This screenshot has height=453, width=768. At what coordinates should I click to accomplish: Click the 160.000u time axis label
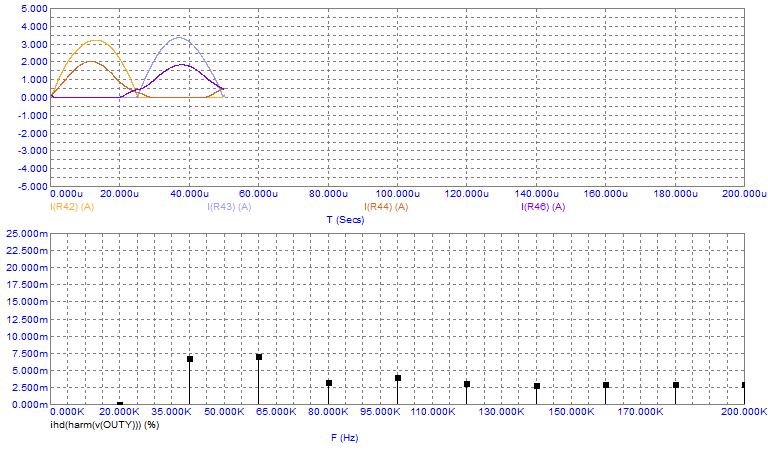pyautogui.click(x=606, y=194)
